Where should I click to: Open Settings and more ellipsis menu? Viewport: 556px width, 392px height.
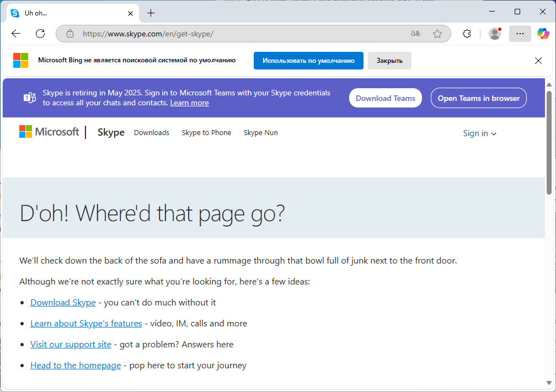click(520, 34)
